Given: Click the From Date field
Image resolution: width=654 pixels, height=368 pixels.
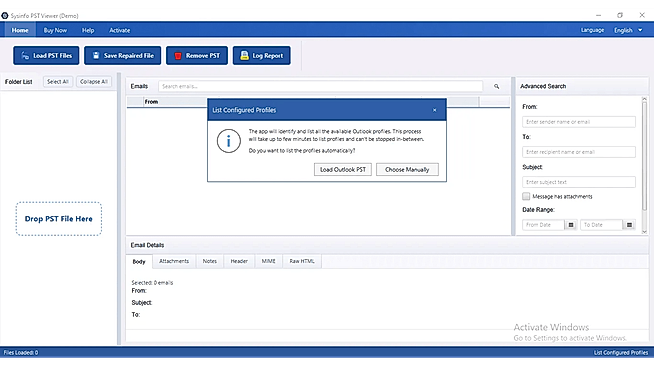Looking at the screenshot, I should pyautogui.click(x=543, y=225).
